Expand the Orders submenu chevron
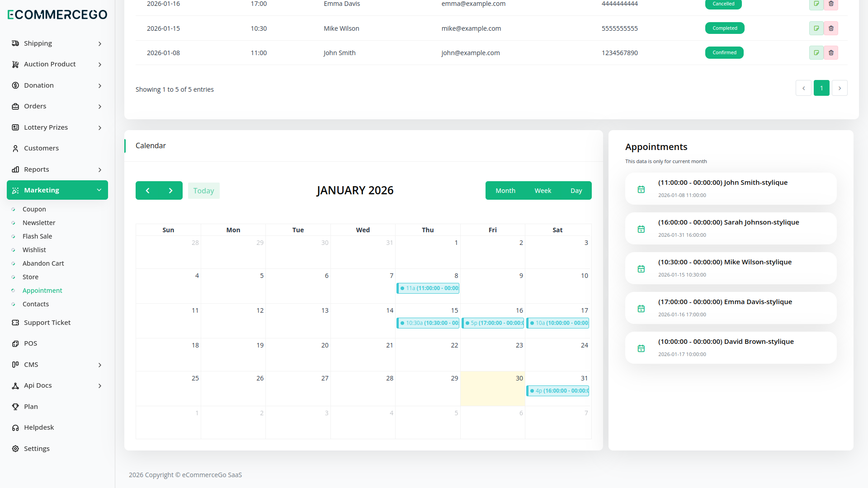Screen dimensions: 868x488 [x=100, y=107]
